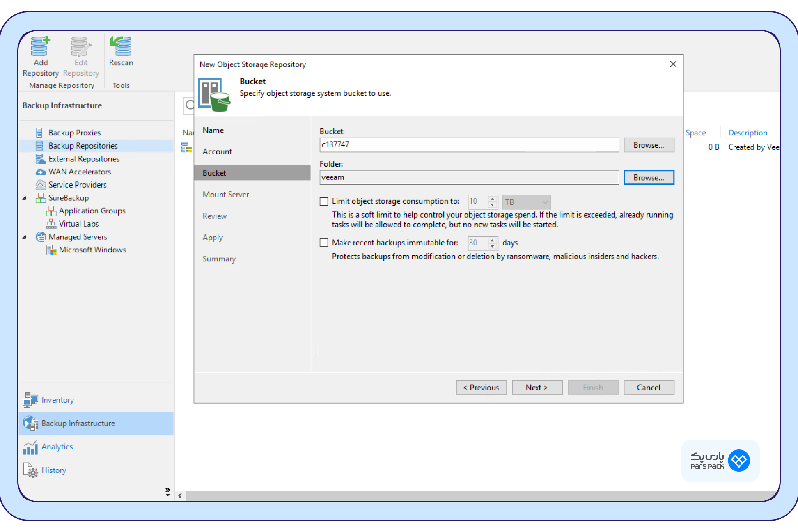Click the Next button
Screen dimensions: 798x532
(x=537, y=388)
